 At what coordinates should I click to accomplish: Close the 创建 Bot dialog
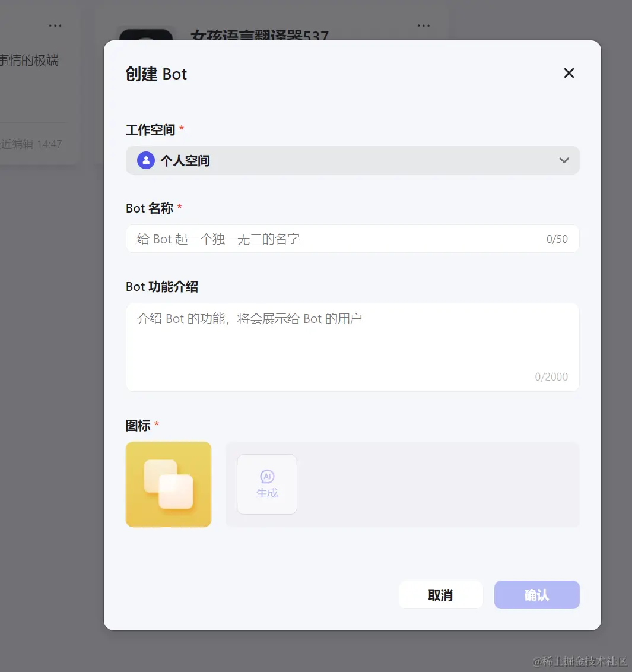pos(569,73)
